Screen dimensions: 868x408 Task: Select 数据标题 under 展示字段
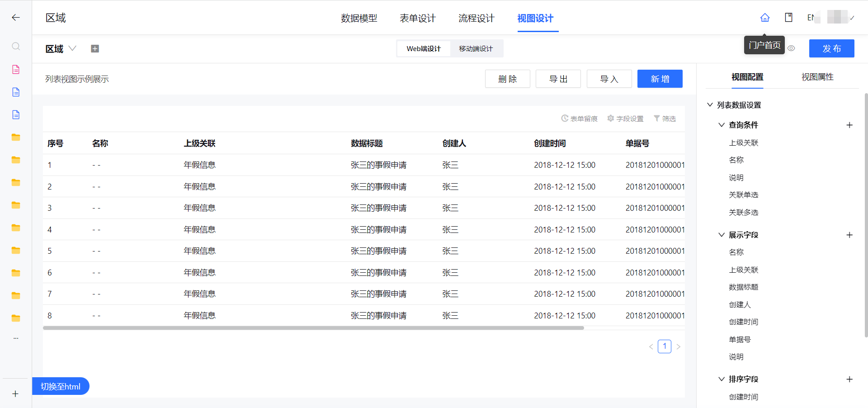pyautogui.click(x=744, y=287)
